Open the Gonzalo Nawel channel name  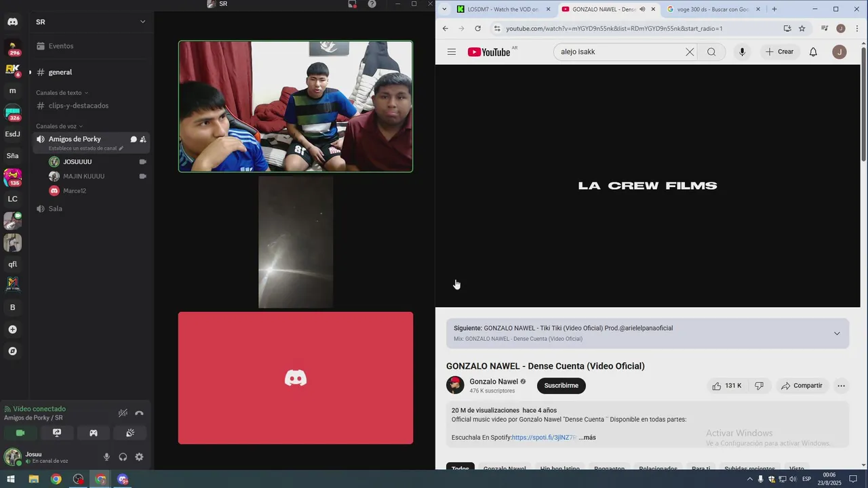pos(494,382)
